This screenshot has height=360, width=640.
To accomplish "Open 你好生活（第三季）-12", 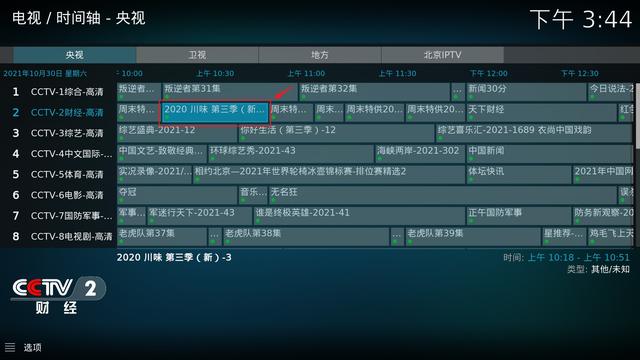I will (336, 133).
